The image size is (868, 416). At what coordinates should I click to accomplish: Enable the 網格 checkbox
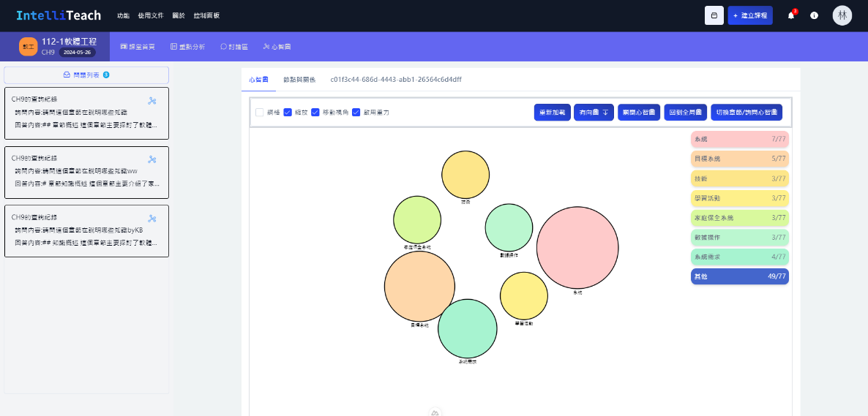260,113
